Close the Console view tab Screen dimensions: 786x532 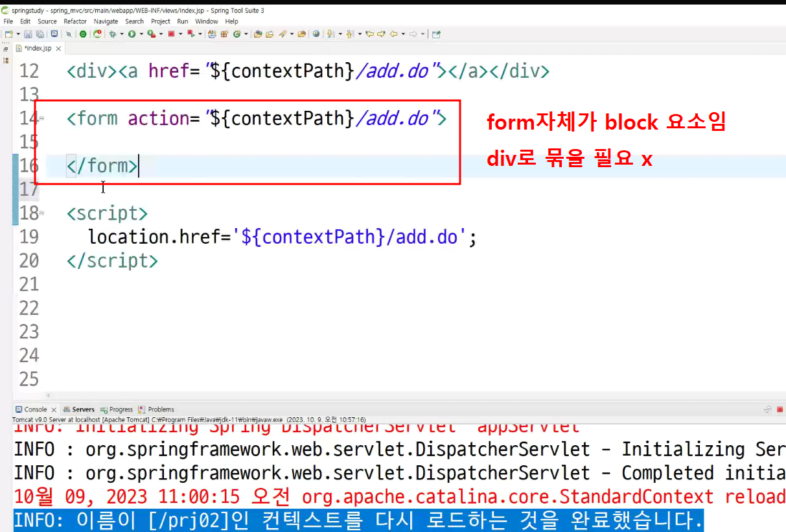[54, 410]
